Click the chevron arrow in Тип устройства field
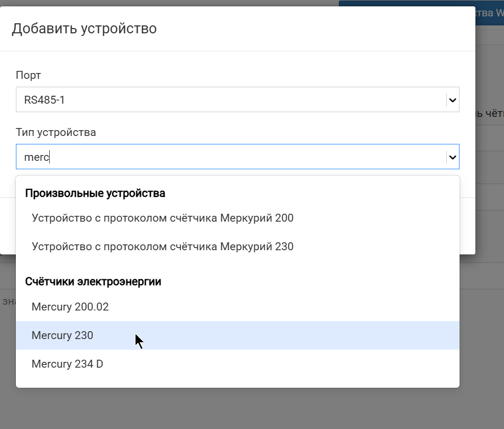 452,157
